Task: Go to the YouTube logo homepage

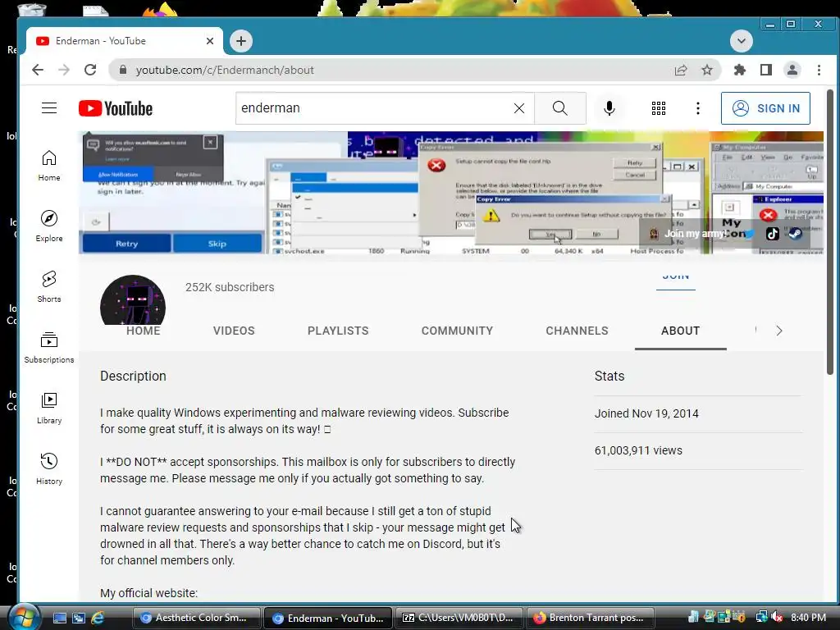Action: point(116,108)
